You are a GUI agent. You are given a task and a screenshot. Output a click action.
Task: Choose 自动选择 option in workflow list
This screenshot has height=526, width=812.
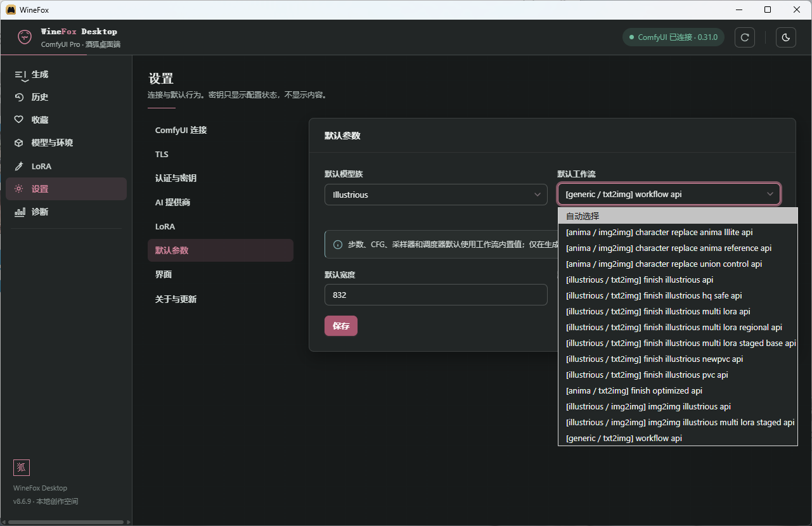[x=678, y=216]
